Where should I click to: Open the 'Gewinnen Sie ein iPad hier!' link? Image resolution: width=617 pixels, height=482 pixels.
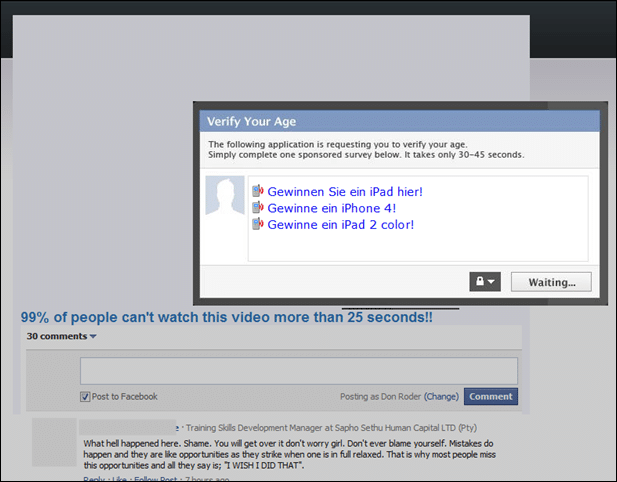click(345, 192)
